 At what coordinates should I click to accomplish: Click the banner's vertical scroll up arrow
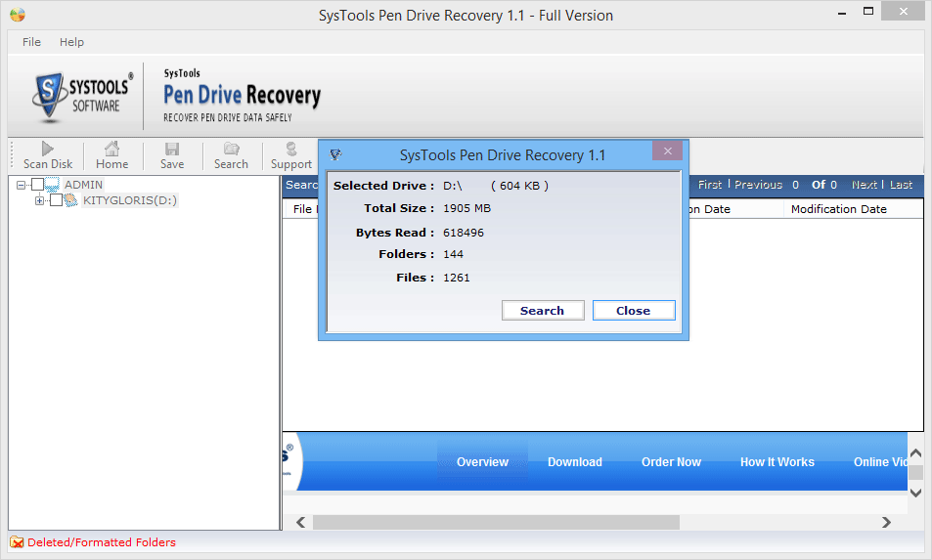click(916, 453)
